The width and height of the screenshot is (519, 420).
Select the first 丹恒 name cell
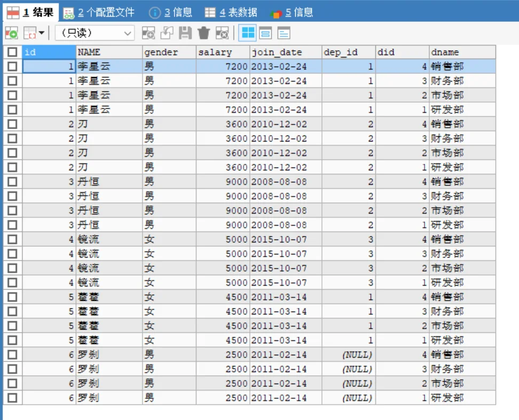point(109,182)
